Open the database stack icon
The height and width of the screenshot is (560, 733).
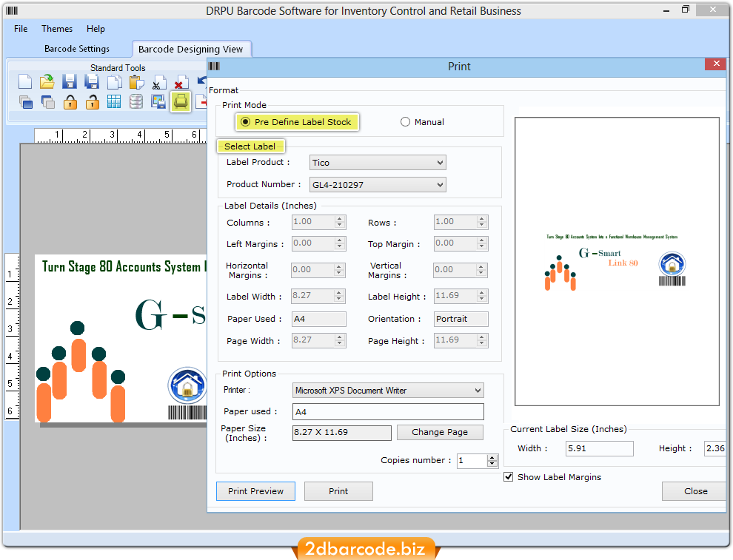click(x=136, y=102)
